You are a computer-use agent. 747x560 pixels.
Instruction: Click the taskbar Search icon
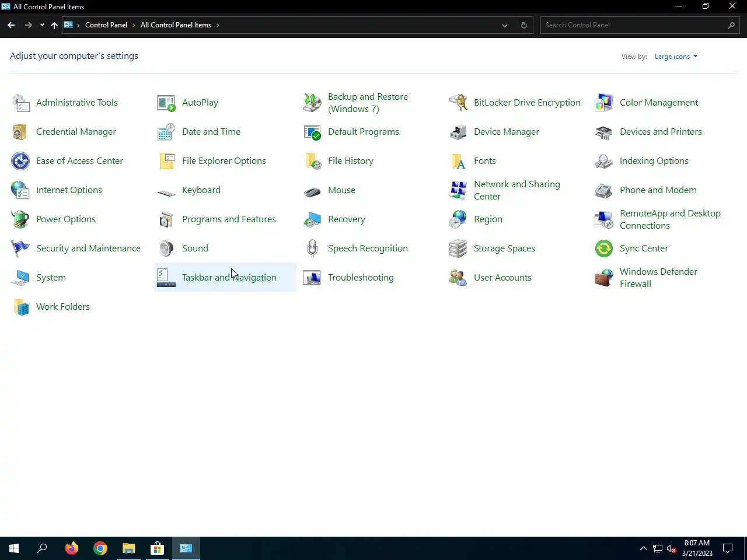click(x=42, y=548)
